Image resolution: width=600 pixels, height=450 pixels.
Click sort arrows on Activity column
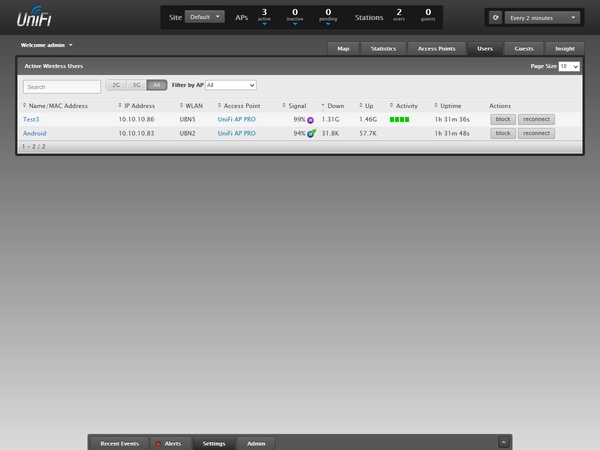391,105
